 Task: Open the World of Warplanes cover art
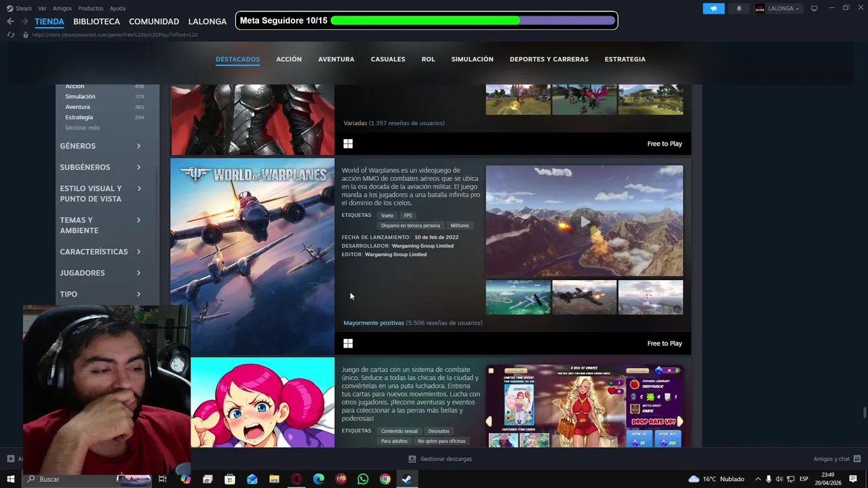pos(252,256)
